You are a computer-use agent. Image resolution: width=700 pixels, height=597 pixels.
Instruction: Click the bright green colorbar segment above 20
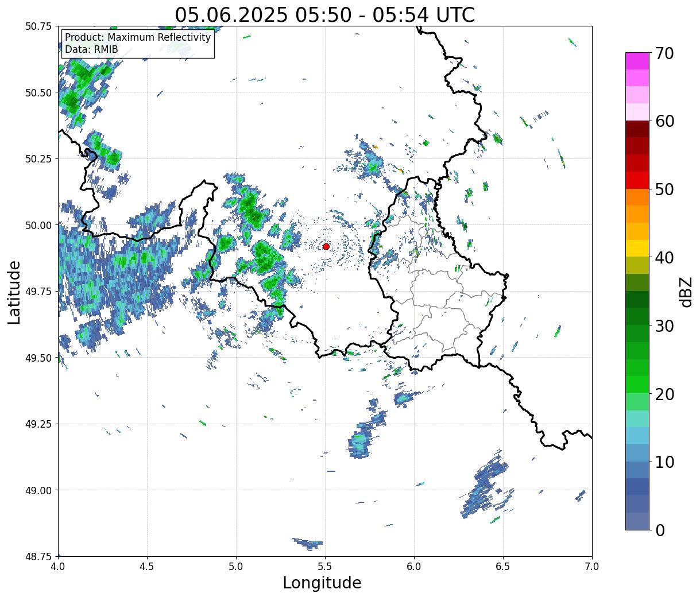(x=637, y=384)
